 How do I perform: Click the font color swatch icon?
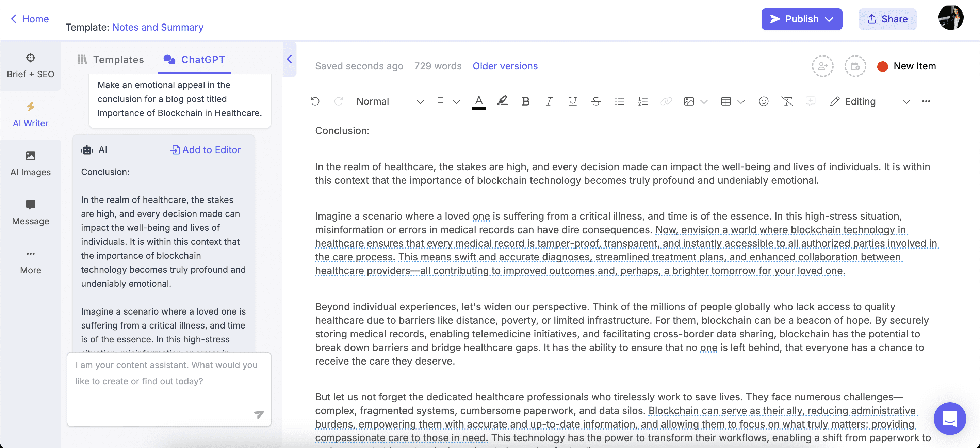(x=479, y=100)
